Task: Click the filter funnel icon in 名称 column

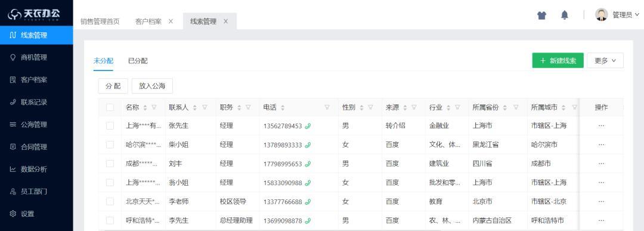Action: (154, 107)
